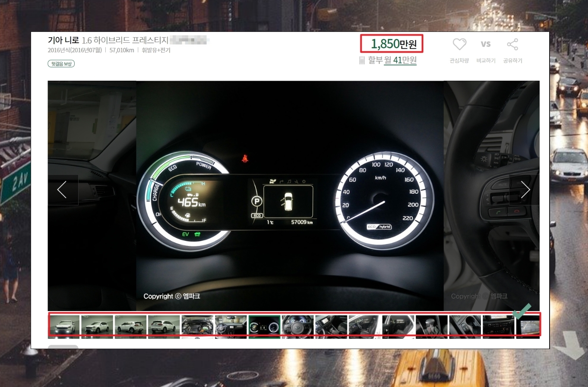
Task: Show next photo with right arrow
Action: [525, 190]
